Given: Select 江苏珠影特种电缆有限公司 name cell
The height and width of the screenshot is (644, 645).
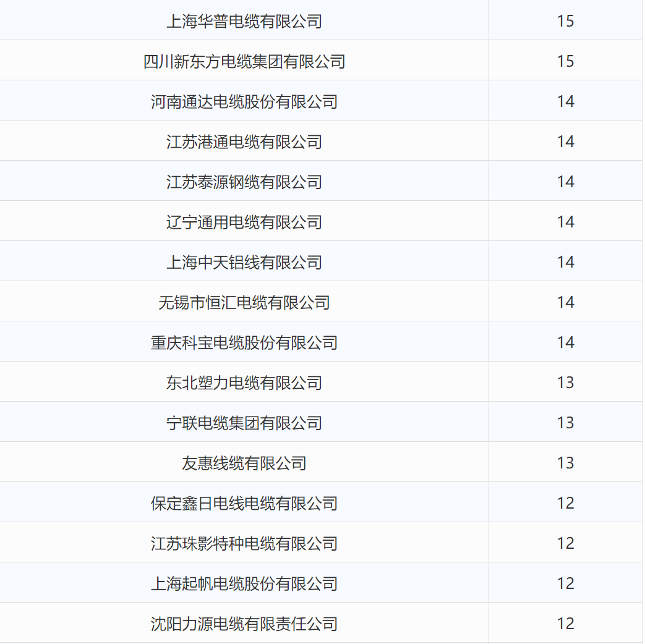Looking at the screenshot, I should 244,544.
